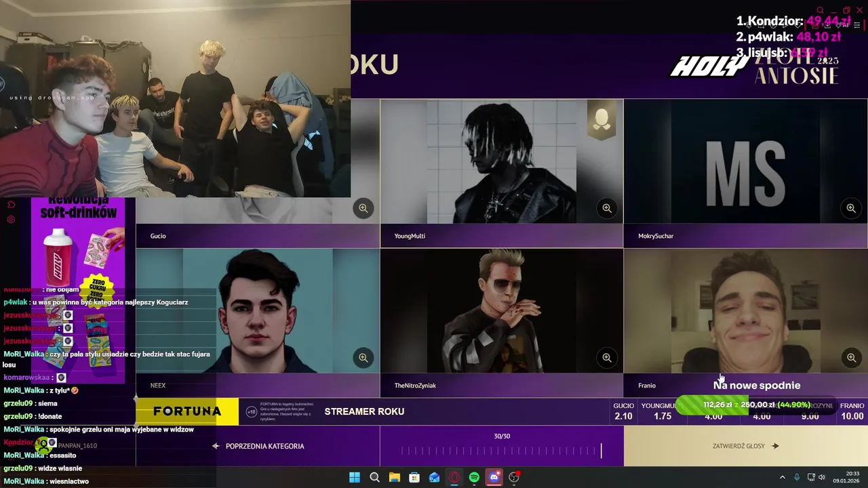This screenshot has width=868, height=488.
Task: Select Franio nominee photo
Action: coord(746,310)
